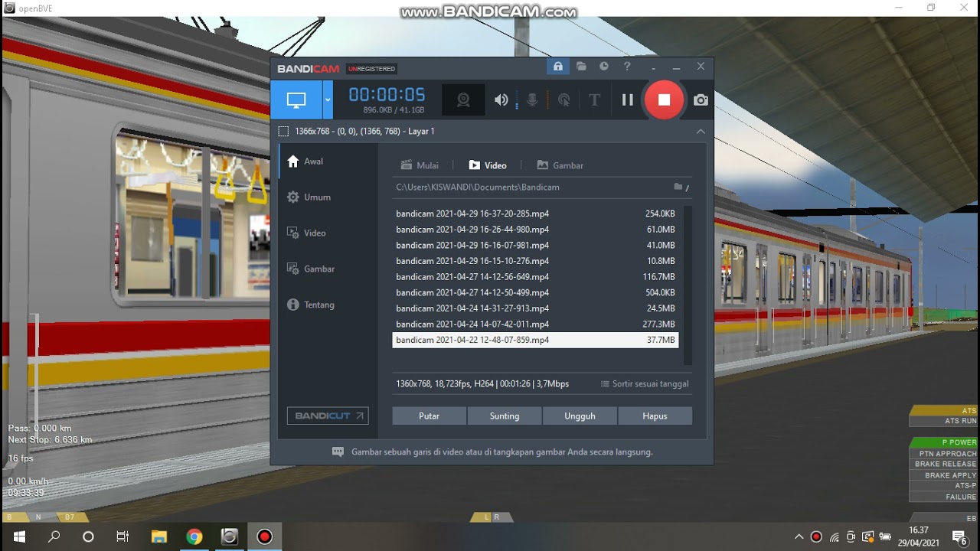Click the Putar button
This screenshot has height=551, width=980.
point(429,416)
